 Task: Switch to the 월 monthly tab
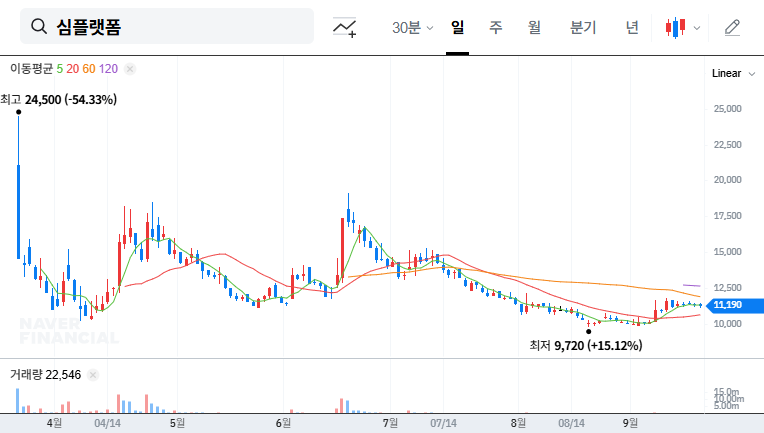tap(535, 27)
